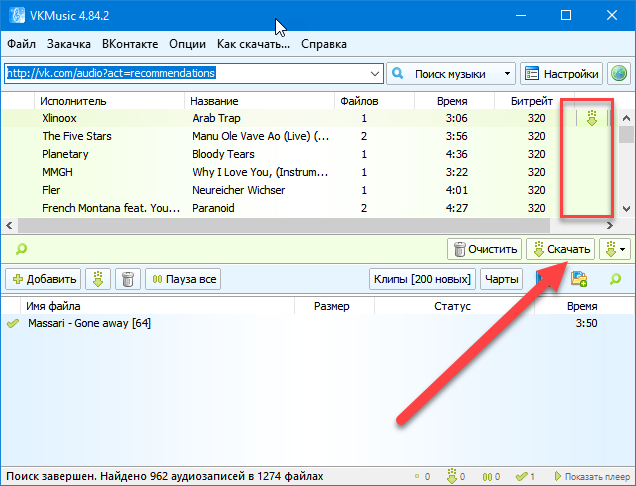
Task: Click the paused counter icon in status bar
Action: pos(491,476)
